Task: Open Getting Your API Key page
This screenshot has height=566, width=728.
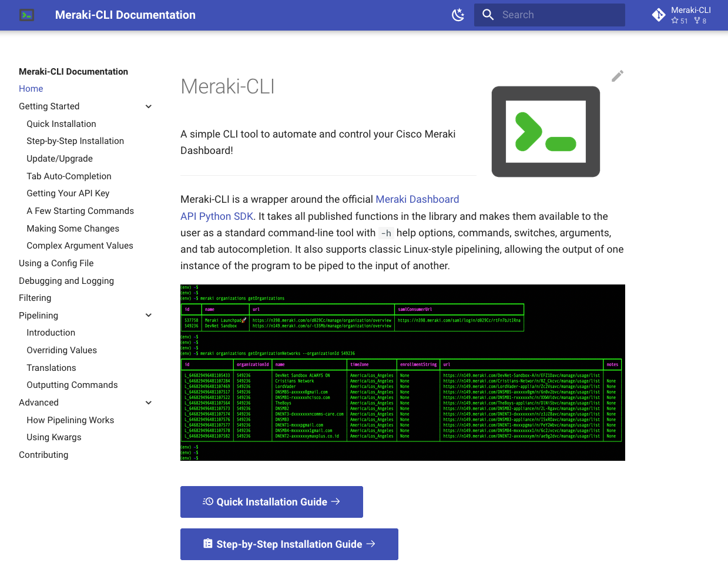Action: click(68, 193)
